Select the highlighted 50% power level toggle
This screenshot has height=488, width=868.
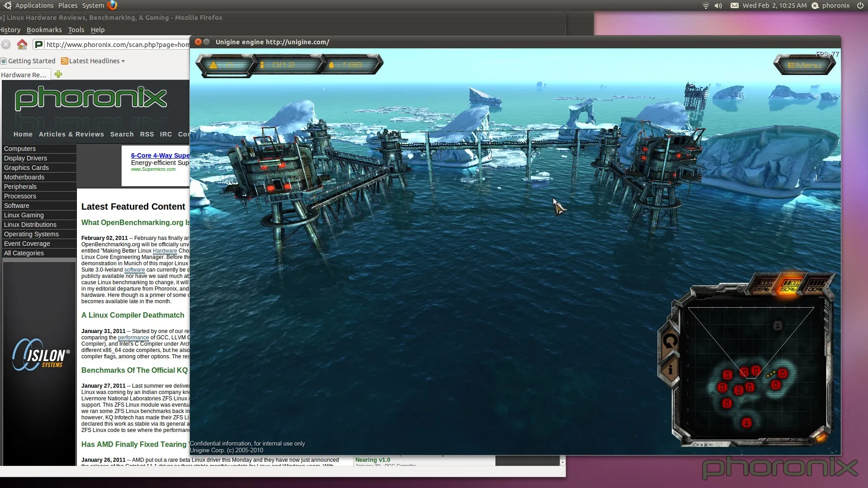point(789,285)
